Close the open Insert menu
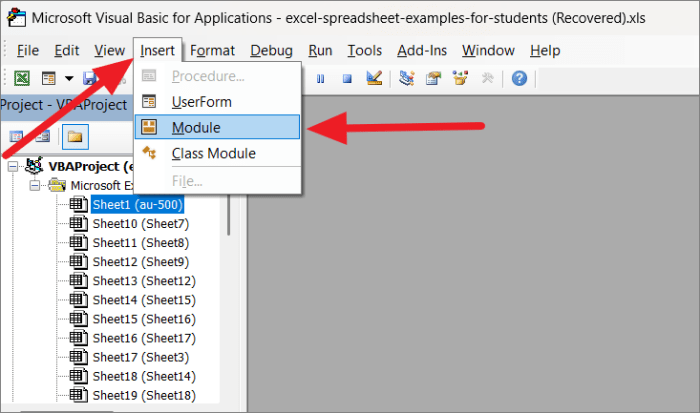The height and width of the screenshot is (413, 700). pos(157,50)
